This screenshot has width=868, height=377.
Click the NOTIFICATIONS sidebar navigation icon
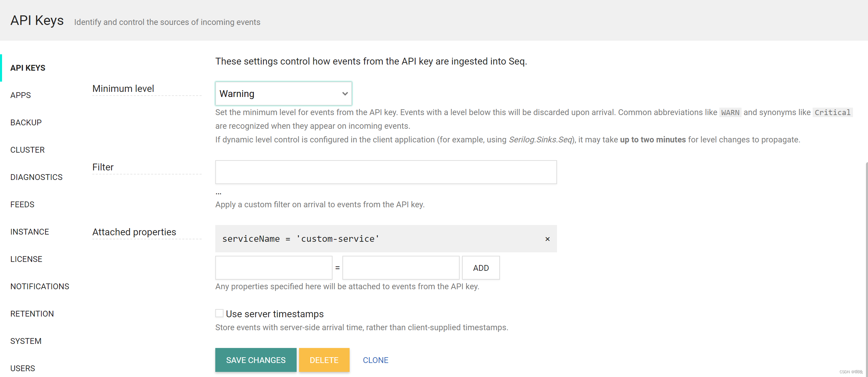pyautogui.click(x=39, y=287)
